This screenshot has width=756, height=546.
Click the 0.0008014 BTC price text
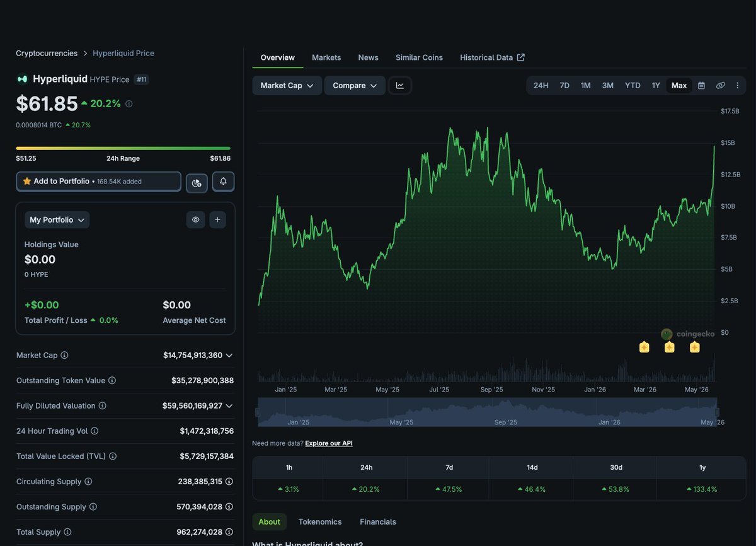point(39,125)
